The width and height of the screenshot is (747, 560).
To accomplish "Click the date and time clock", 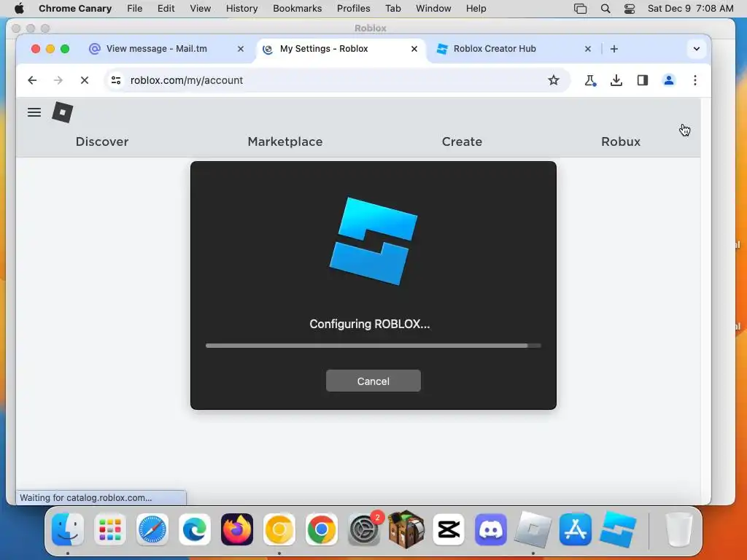I will point(690,9).
